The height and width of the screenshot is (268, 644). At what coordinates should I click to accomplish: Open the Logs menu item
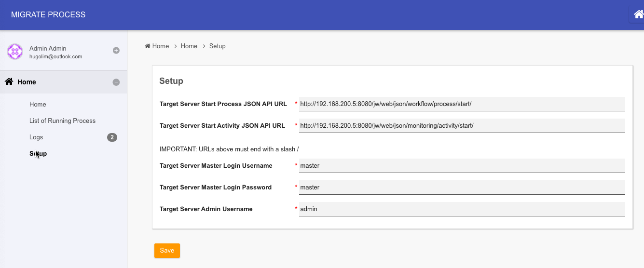[36, 137]
